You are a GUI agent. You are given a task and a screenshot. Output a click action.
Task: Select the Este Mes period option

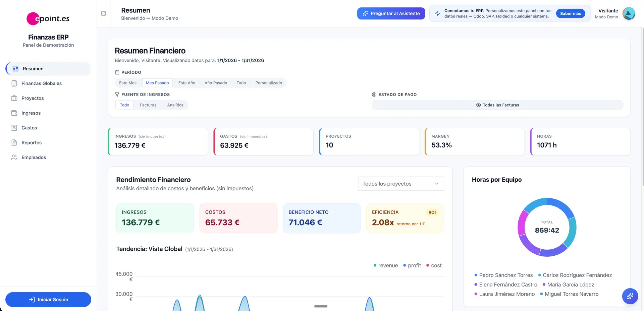tap(128, 83)
